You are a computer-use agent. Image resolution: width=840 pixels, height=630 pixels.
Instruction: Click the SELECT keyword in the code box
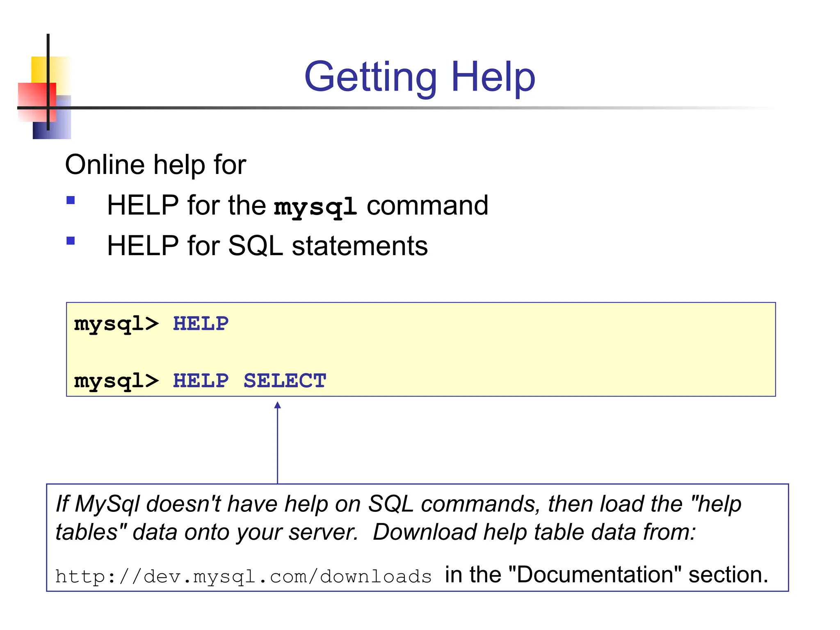pos(285,381)
